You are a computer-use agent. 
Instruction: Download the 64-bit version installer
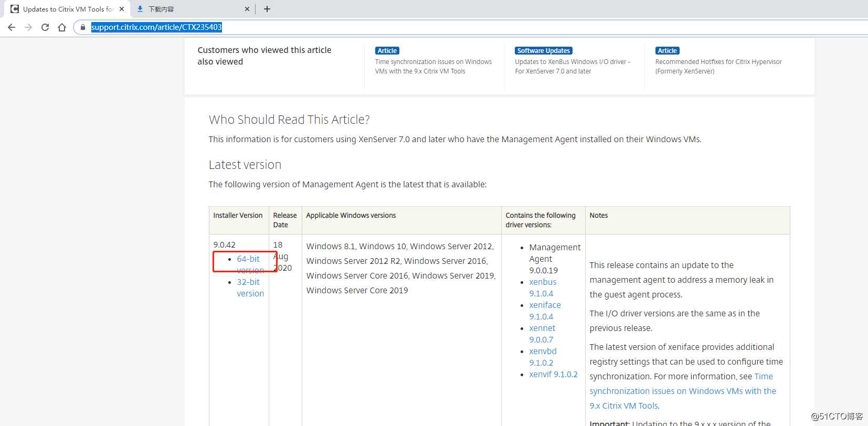(250, 264)
